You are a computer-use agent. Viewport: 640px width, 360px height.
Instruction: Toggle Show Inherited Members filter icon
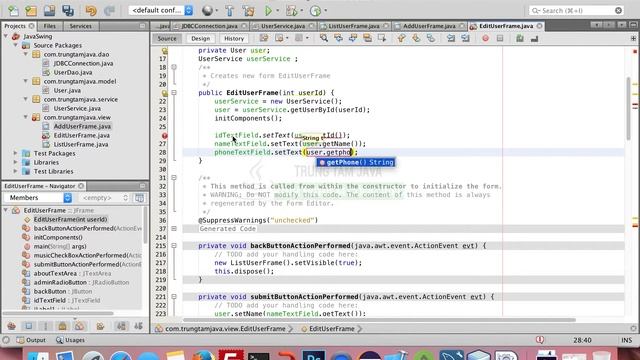click(x=11, y=326)
